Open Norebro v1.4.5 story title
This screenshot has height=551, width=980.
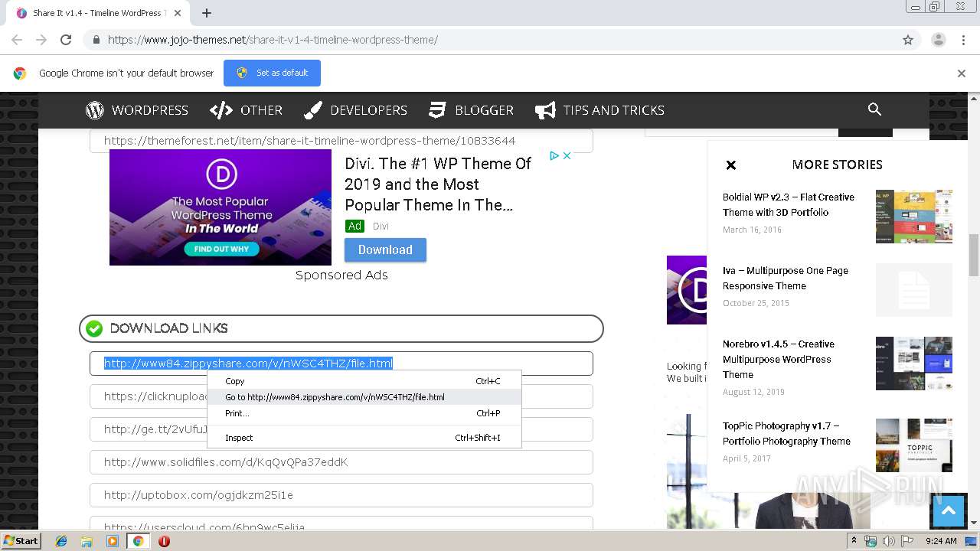tap(779, 359)
